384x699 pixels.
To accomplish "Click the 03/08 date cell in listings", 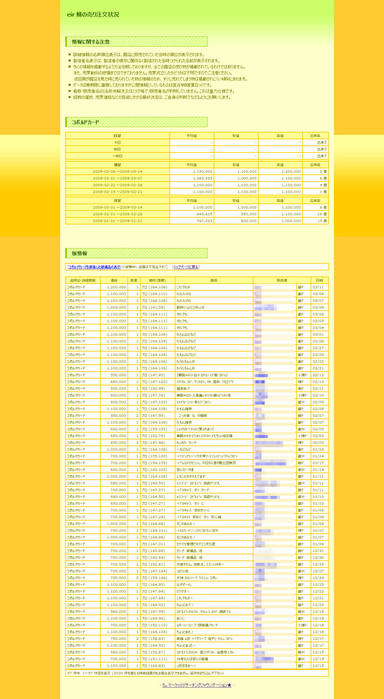I will 319,294.
